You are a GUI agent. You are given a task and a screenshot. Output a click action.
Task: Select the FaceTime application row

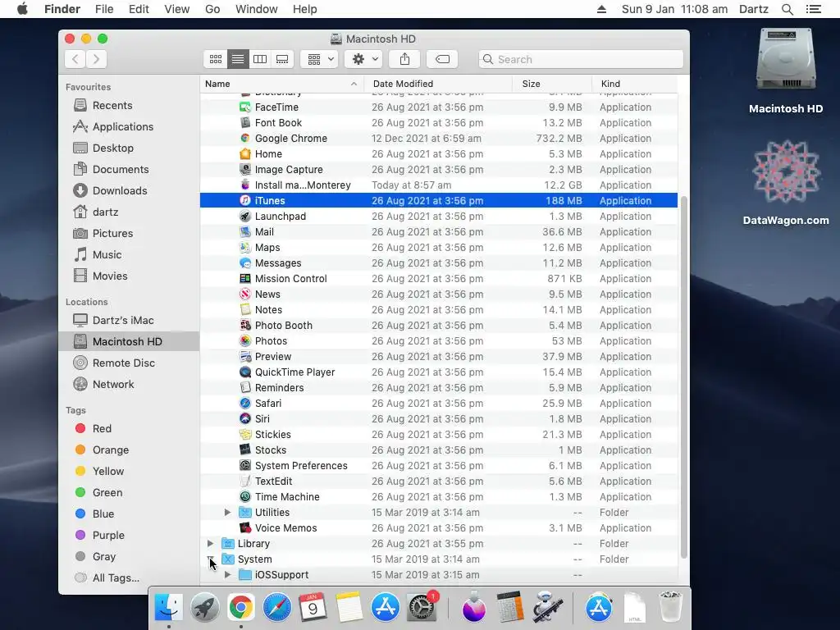pyautogui.click(x=439, y=107)
